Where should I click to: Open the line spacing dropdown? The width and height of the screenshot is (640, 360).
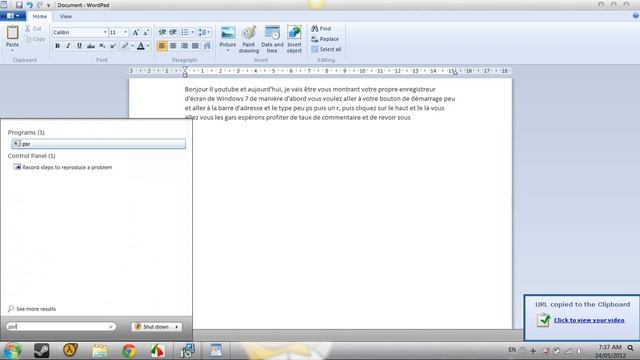coord(204,32)
